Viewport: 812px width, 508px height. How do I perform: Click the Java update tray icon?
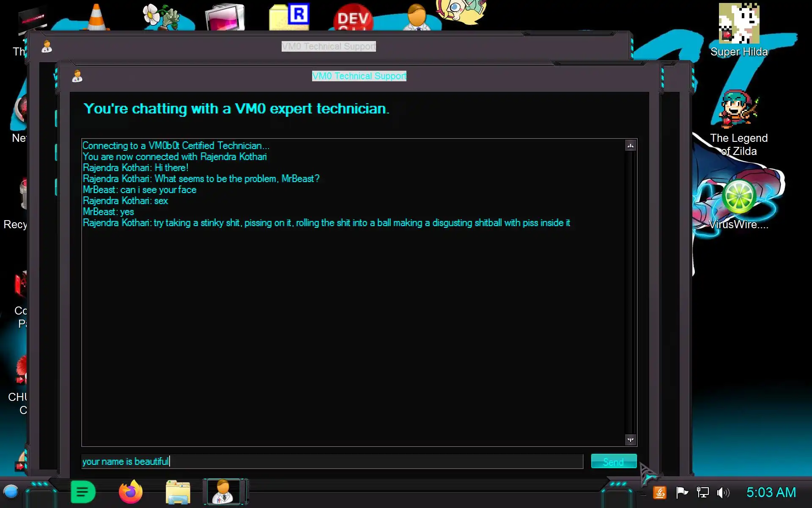[660, 493]
